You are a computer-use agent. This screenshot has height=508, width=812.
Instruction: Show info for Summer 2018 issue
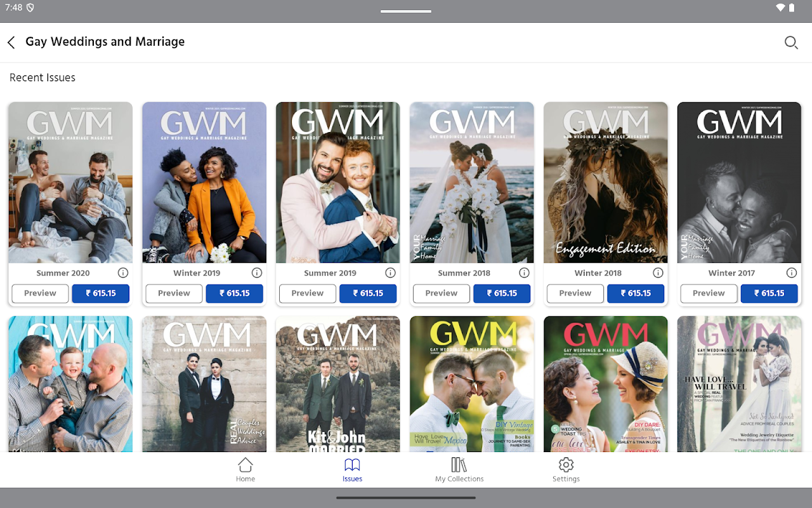(524, 273)
